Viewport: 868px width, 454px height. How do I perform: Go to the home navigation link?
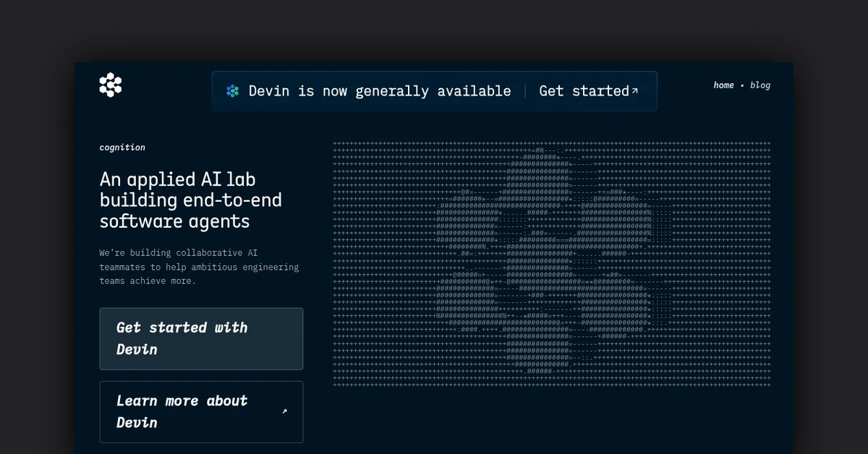pos(723,85)
